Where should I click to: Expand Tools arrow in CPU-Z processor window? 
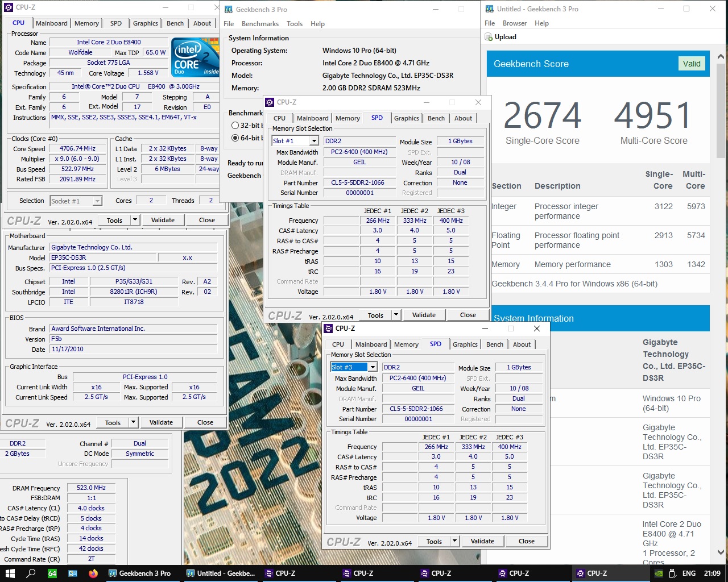click(135, 220)
